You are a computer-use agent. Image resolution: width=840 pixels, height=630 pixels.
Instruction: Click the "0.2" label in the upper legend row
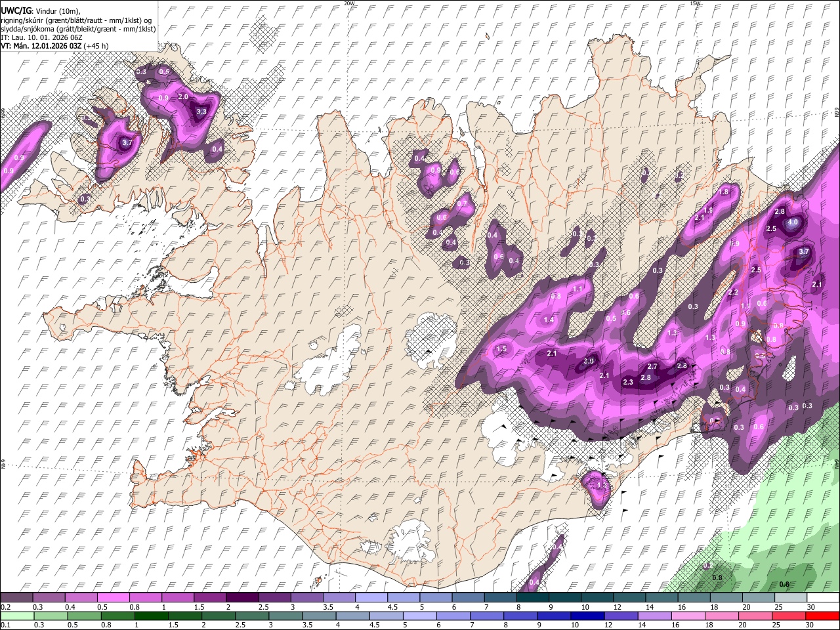5,607
